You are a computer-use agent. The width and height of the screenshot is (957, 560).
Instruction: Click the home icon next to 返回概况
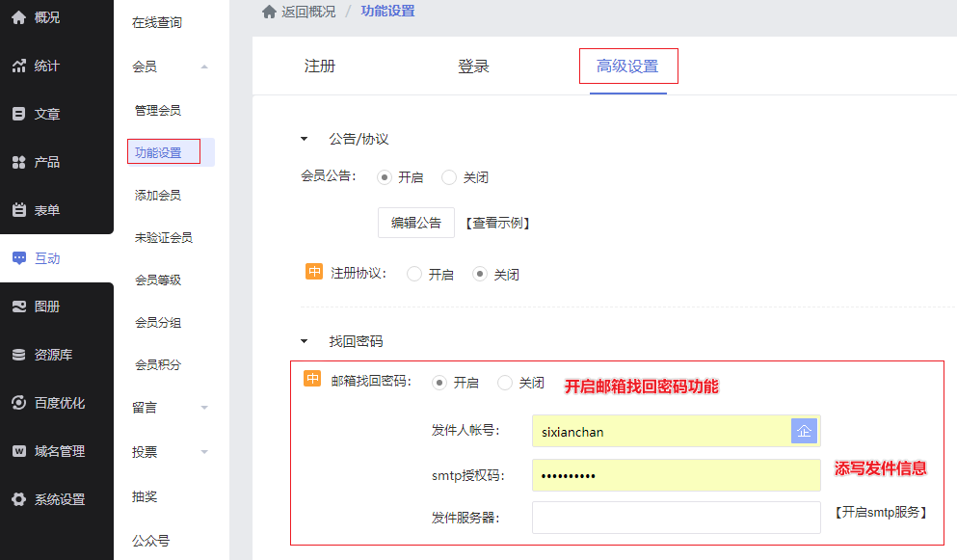click(269, 12)
